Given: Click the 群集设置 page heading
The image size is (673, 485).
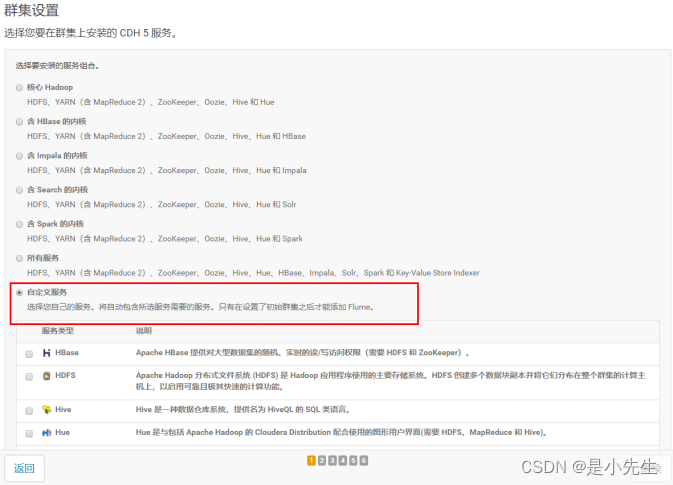Looking at the screenshot, I should (x=31, y=10).
